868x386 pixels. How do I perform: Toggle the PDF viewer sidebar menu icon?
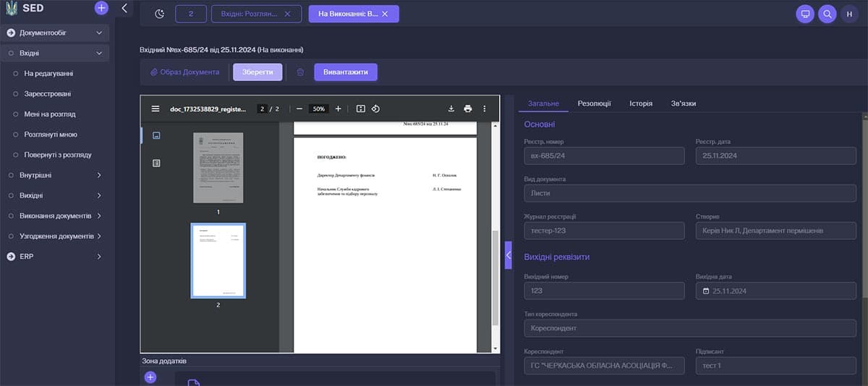pyautogui.click(x=156, y=109)
